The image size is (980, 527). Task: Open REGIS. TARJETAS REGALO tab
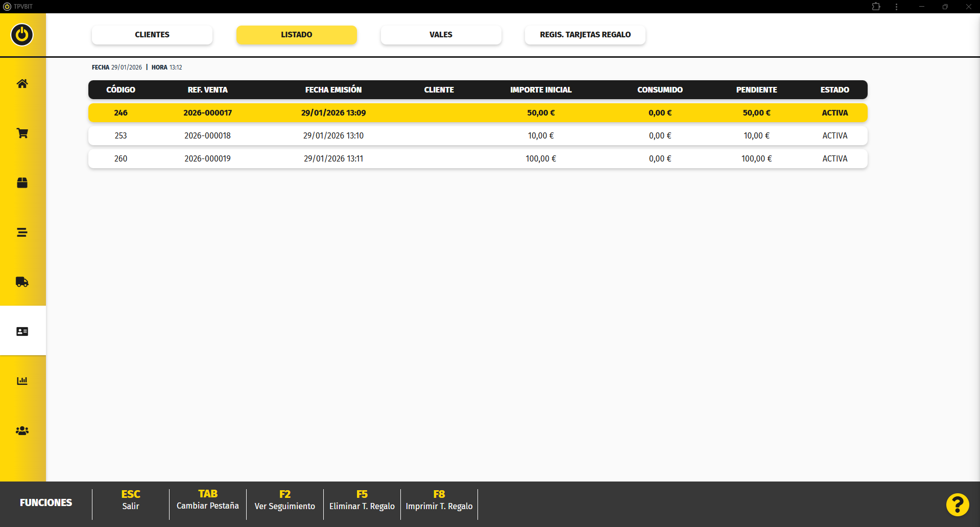[x=585, y=35]
